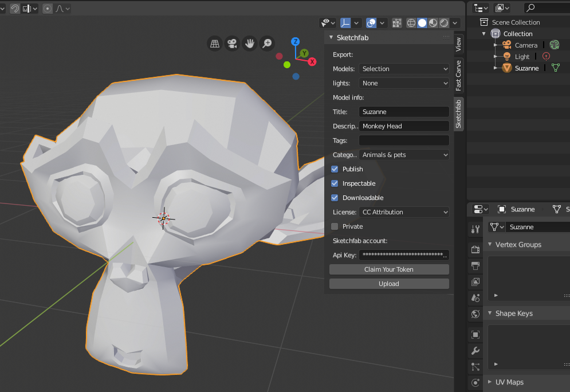Click the Claim Your Token button
The width and height of the screenshot is (570, 392).
388,269
